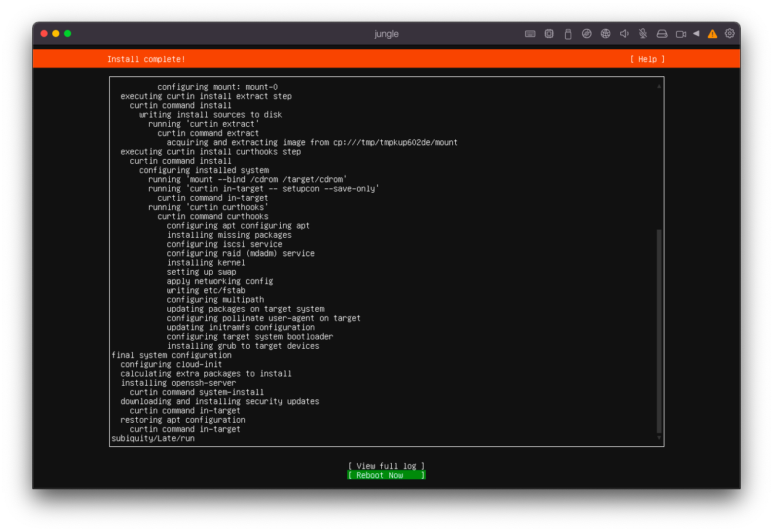
Task: Click the USB drive icon
Action: click(x=567, y=34)
